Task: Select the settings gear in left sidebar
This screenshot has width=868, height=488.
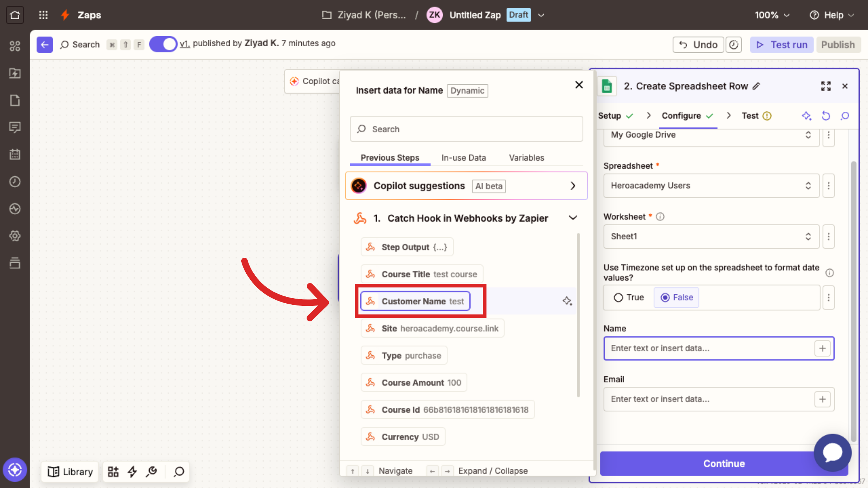Action: point(15,236)
